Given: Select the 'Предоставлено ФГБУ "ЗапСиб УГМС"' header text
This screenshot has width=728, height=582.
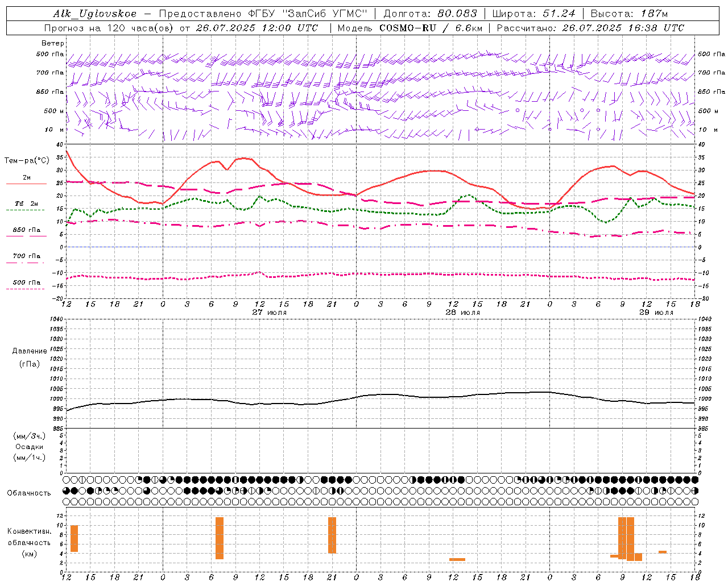Looking at the screenshot, I should click(263, 14).
